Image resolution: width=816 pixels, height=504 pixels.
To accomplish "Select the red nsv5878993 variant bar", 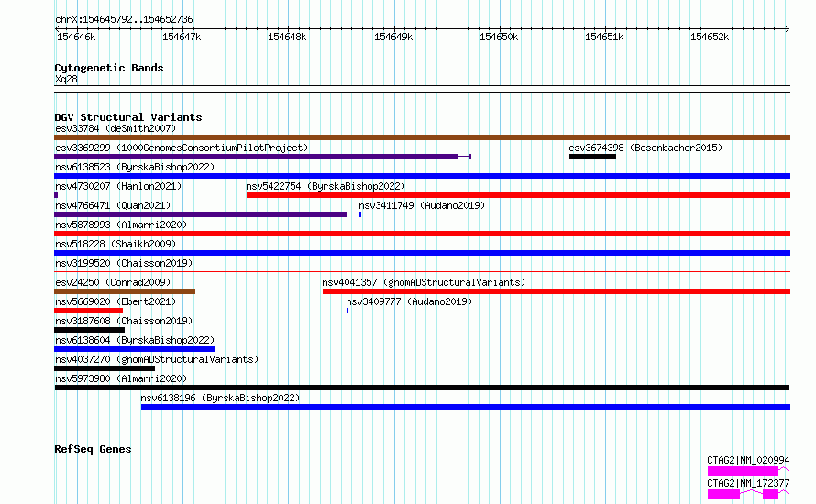I will (x=422, y=234).
